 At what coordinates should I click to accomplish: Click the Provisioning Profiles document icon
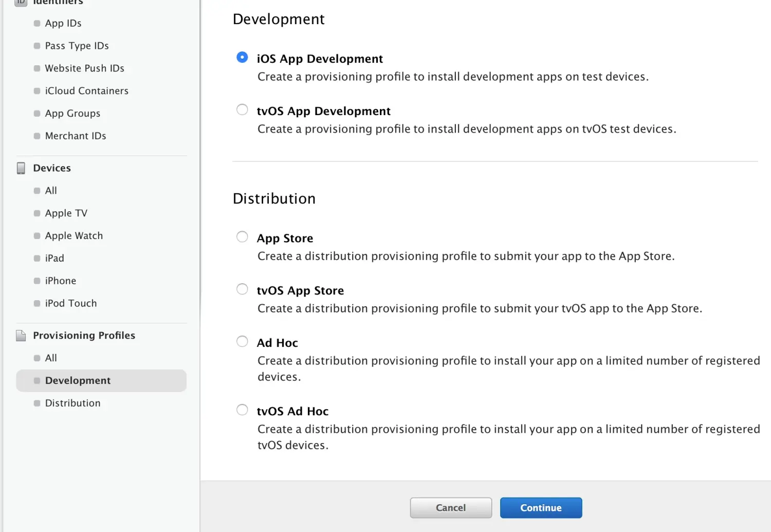21,336
